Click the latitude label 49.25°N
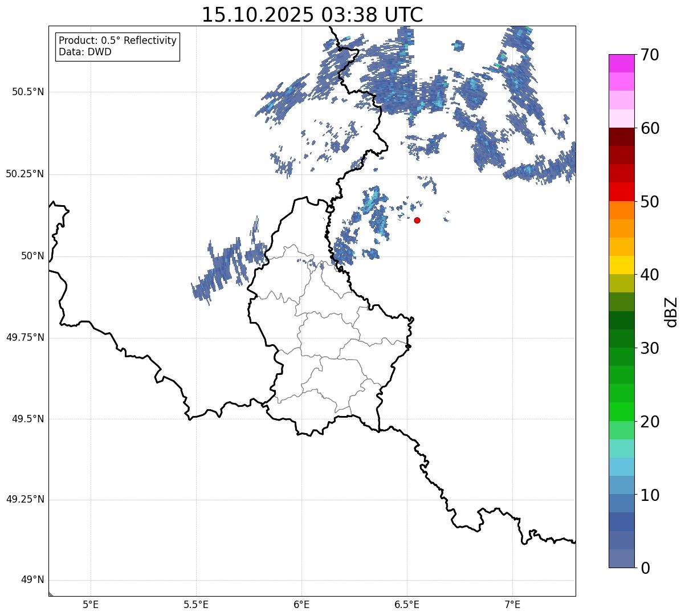Screen dimensions: 685x616 coord(25,500)
